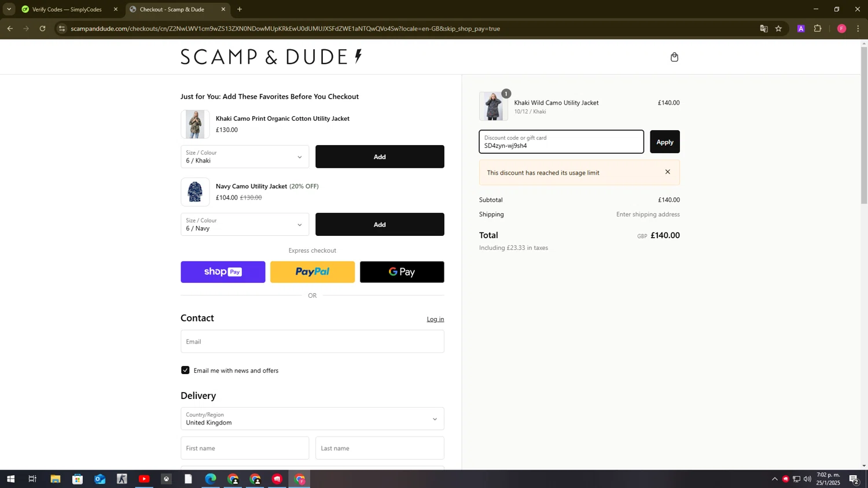Image resolution: width=868 pixels, height=488 pixels.
Task: Open YouTube icon on the taskbar
Action: [x=144, y=479]
